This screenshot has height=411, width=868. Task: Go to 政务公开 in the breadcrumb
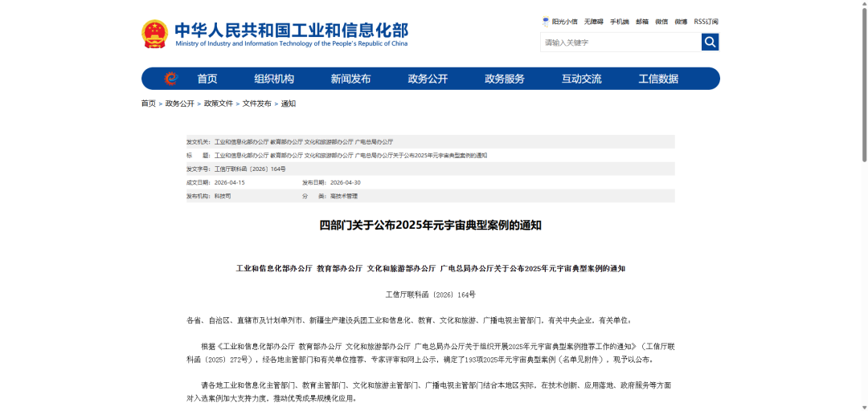click(180, 104)
